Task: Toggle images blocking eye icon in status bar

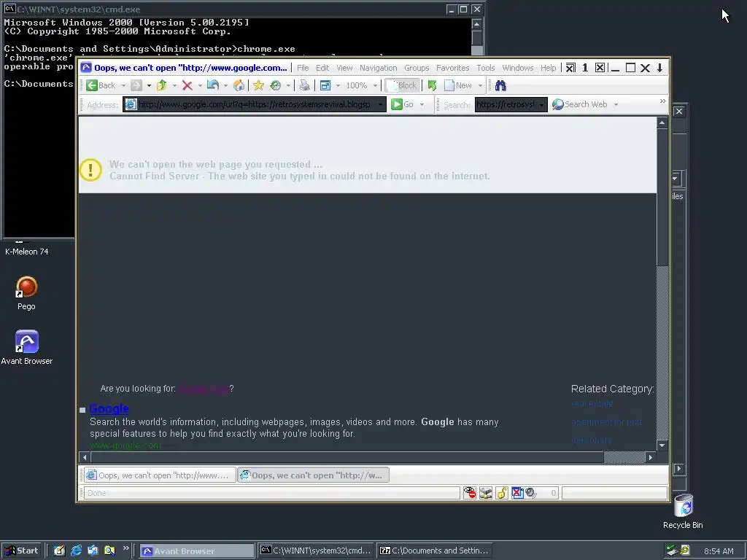Action: pyautogui.click(x=469, y=493)
